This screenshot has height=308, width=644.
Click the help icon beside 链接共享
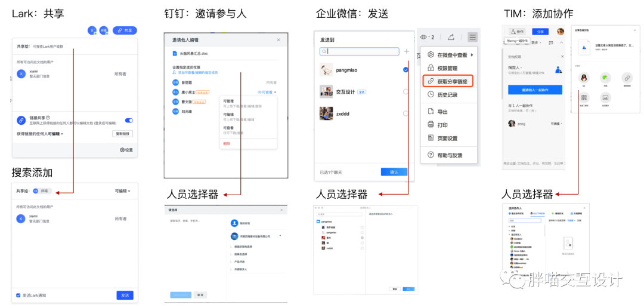tap(48, 118)
